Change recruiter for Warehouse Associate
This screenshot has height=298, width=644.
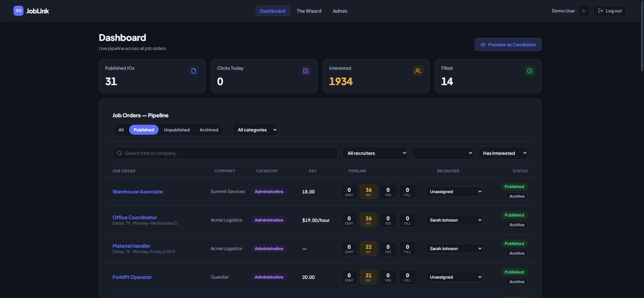[x=454, y=191]
